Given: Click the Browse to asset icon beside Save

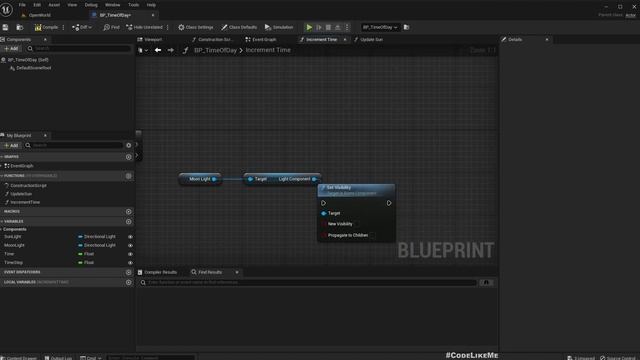Looking at the screenshot, I should tap(20, 27).
